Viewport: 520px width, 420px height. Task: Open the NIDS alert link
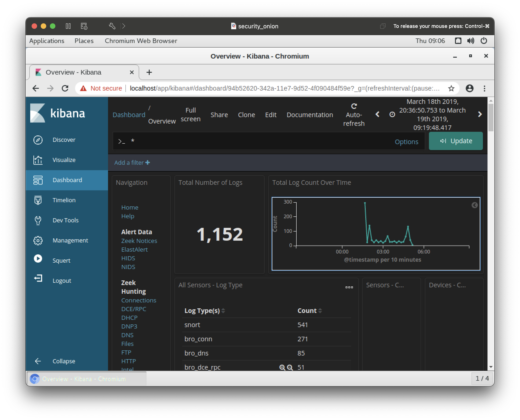[x=128, y=267]
